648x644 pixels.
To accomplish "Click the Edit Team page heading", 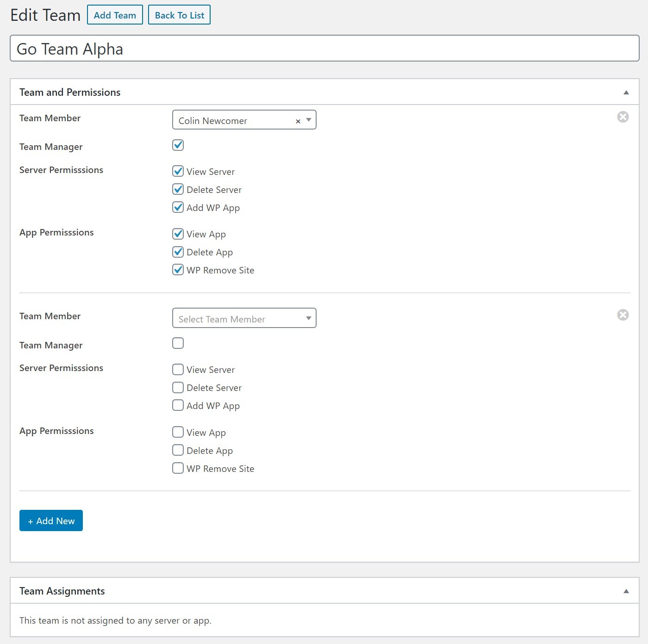I will point(45,15).
